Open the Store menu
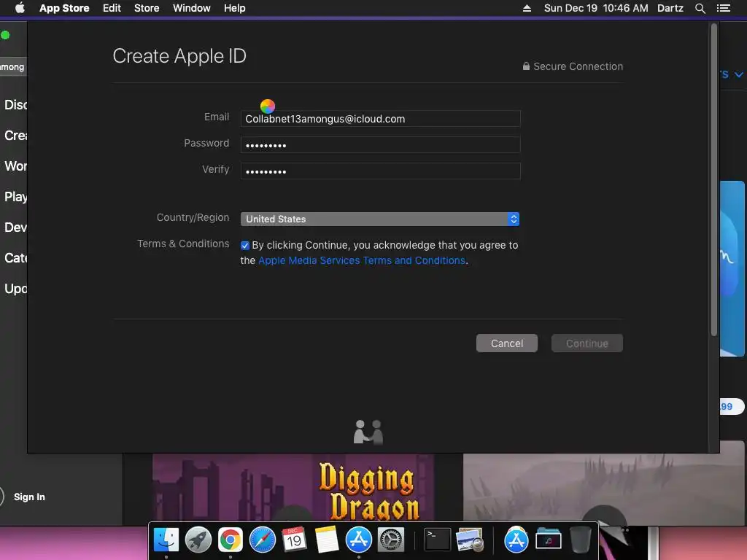 coord(147,8)
